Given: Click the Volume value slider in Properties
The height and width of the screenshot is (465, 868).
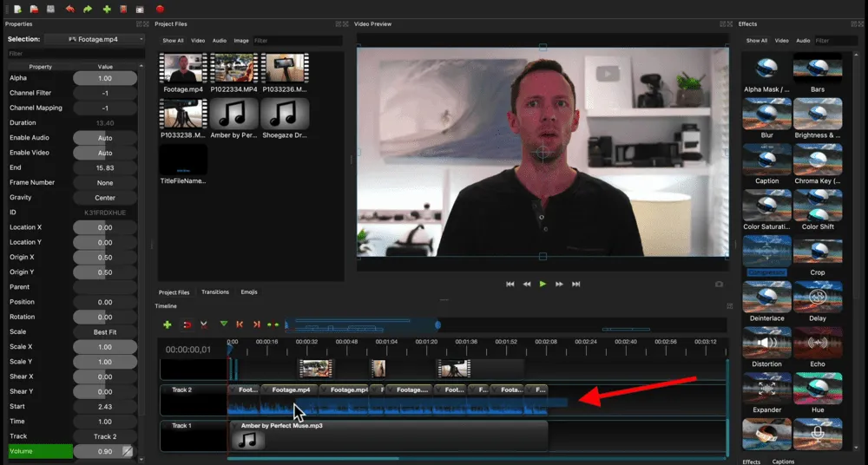Looking at the screenshot, I should click(x=105, y=451).
